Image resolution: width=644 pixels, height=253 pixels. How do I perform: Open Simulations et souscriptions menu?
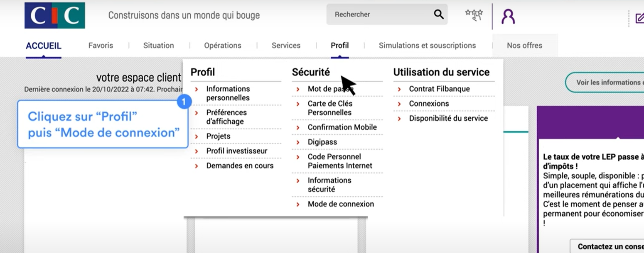[427, 46]
